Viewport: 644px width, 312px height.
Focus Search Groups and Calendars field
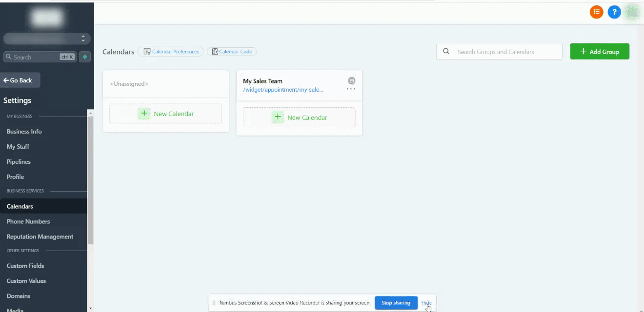tap(499, 52)
